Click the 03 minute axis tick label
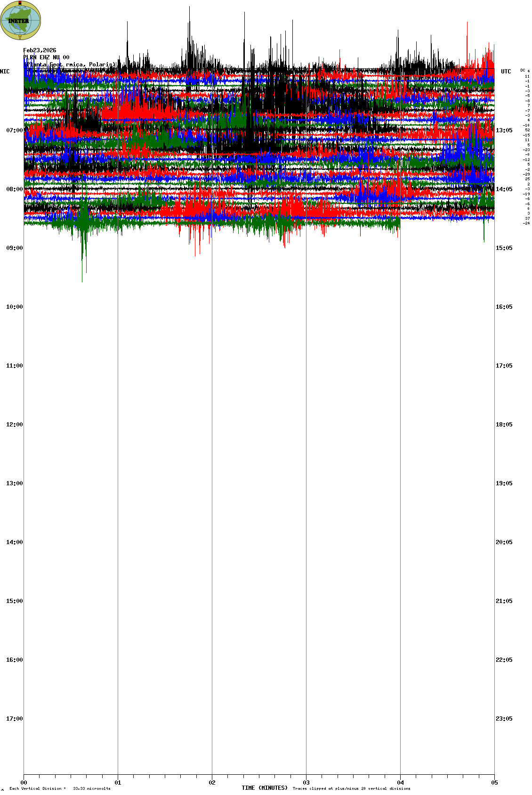Viewport: 532px width, 795px height. click(306, 783)
